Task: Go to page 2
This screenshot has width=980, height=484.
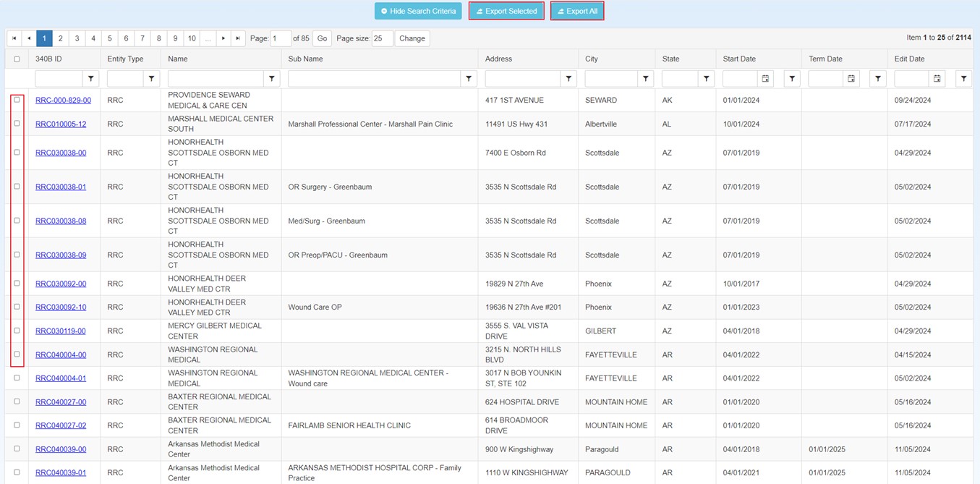Action: pos(61,38)
